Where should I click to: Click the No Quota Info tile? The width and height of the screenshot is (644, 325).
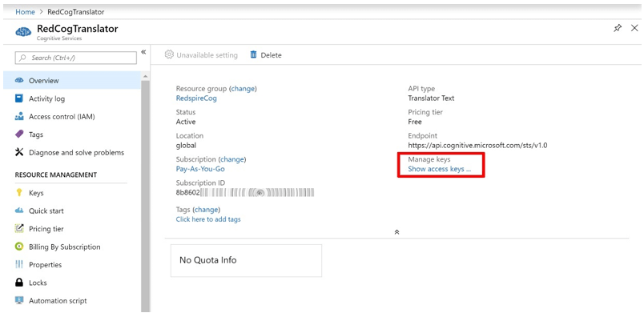tap(246, 261)
